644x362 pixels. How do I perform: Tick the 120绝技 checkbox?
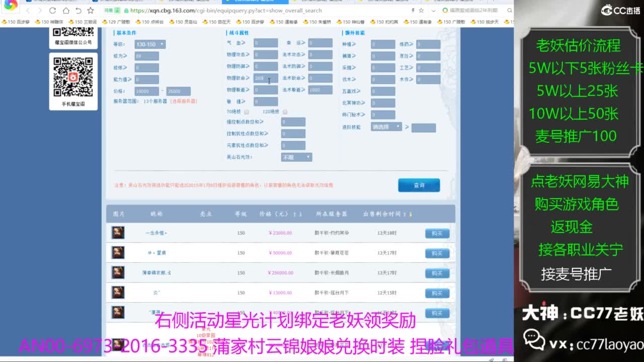285,112
